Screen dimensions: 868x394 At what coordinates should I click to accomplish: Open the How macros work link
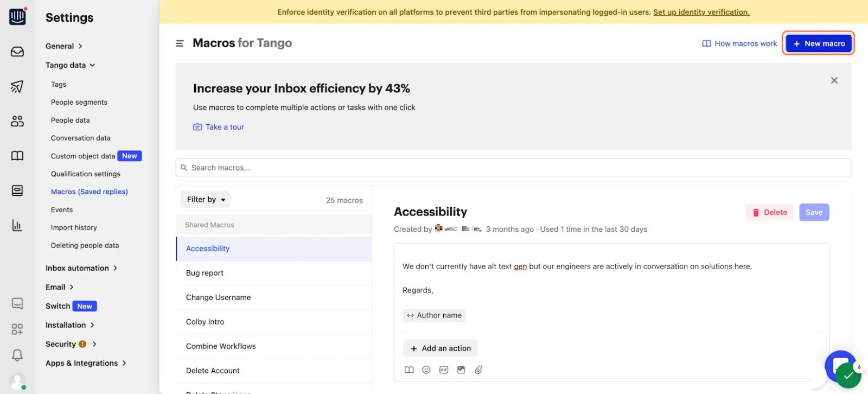coord(739,43)
